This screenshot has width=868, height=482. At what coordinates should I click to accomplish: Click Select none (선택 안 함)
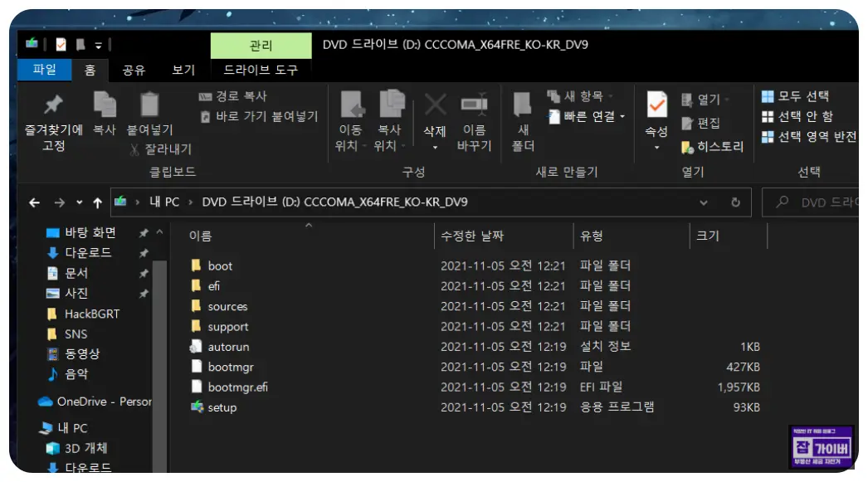[797, 116]
